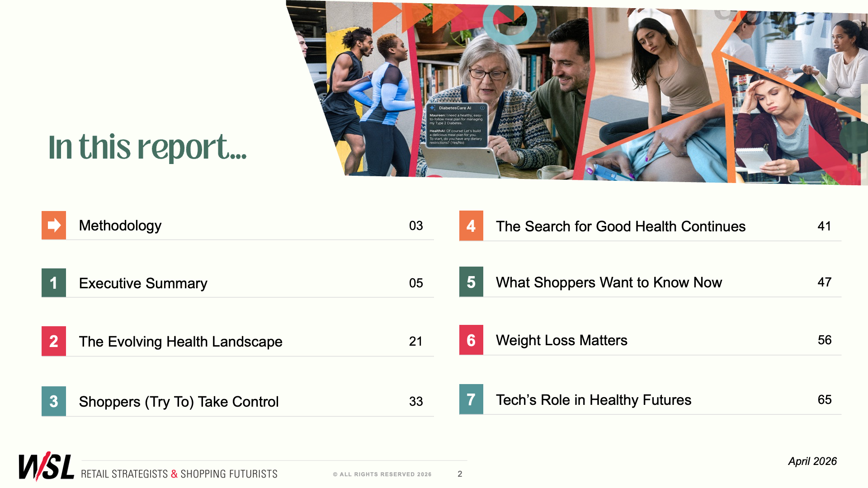Open What Shoppers Want to Know Now

tap(609, 282)
